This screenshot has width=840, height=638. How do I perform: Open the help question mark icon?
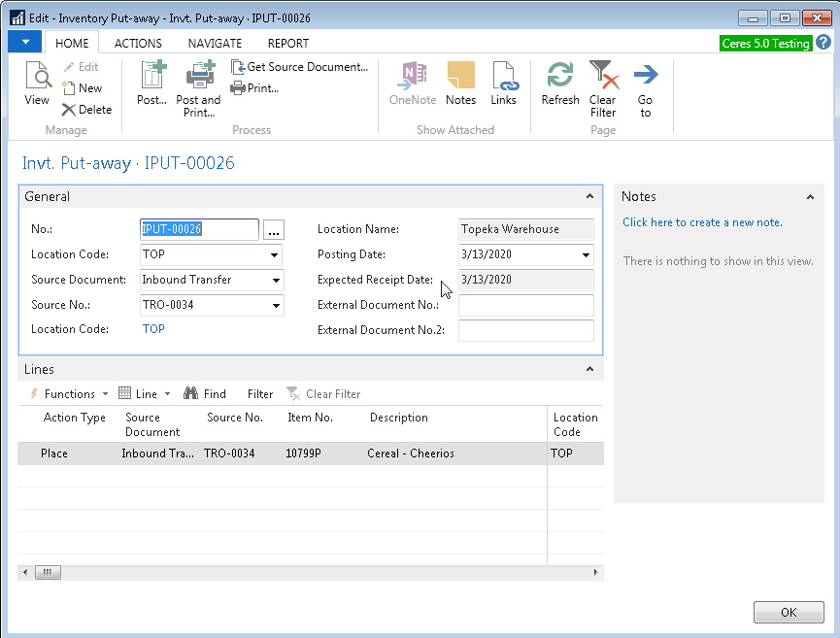click(x=823, y=43)
